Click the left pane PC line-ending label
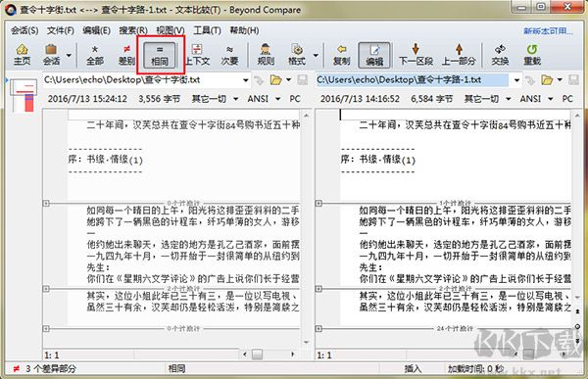 point(295,99)
